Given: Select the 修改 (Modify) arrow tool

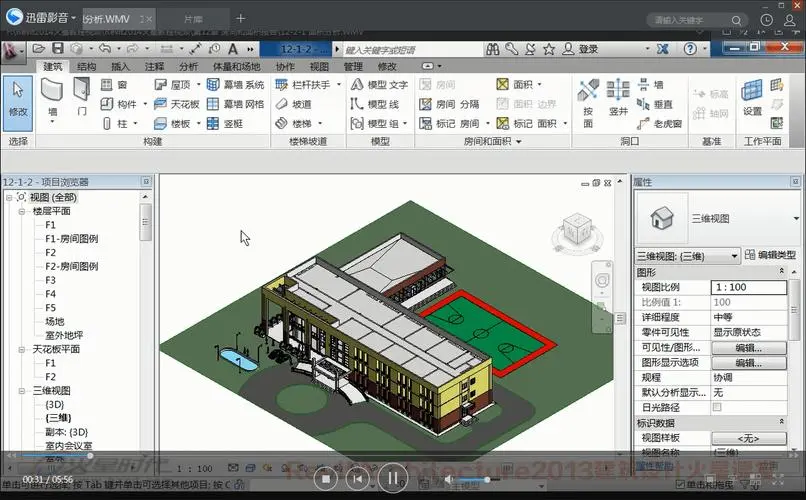Looking at the screenshot, I should pos(18,99).
